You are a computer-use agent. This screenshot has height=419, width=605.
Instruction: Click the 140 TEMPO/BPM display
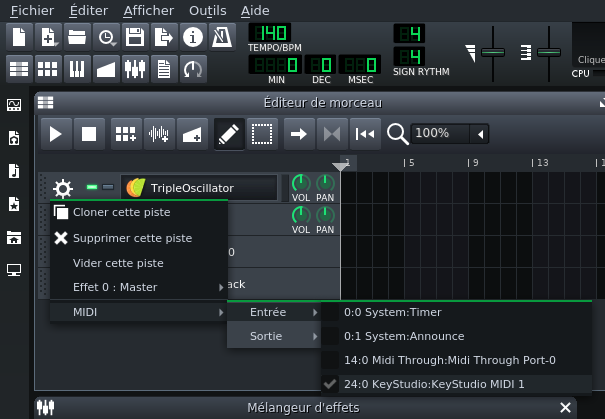click(x=270, y=33)
